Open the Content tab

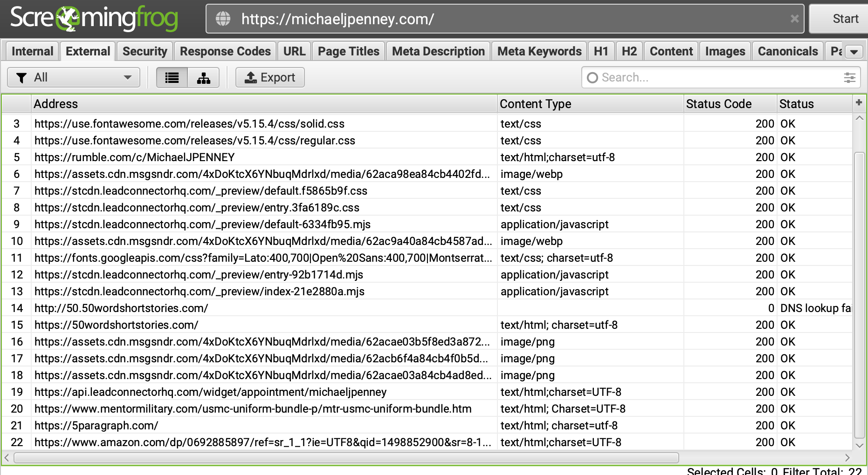(671, 51)
